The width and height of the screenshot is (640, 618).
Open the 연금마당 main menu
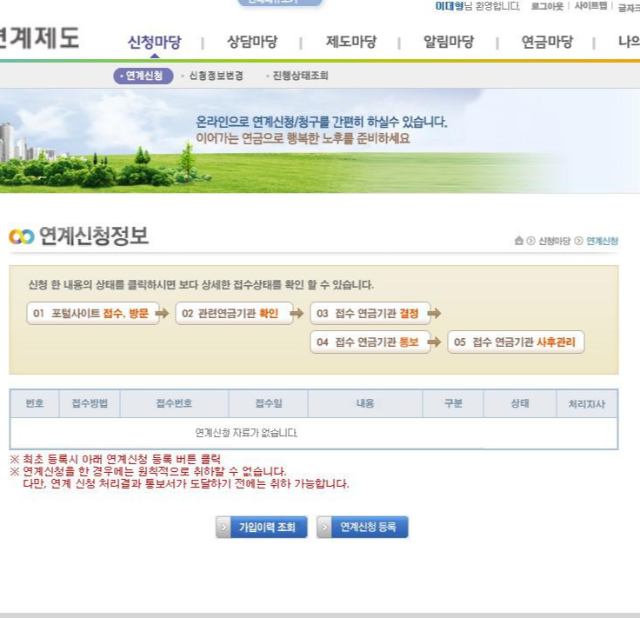tap(547, 42)
